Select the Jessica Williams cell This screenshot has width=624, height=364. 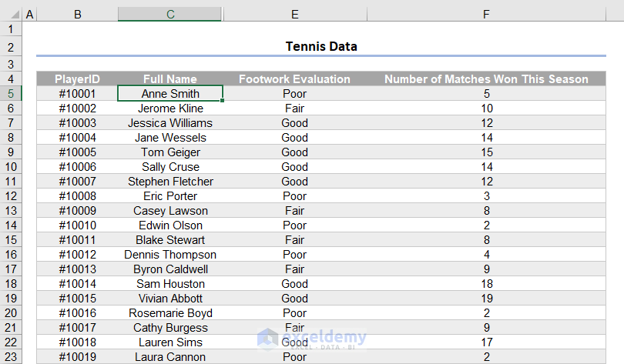pos(170,123)
